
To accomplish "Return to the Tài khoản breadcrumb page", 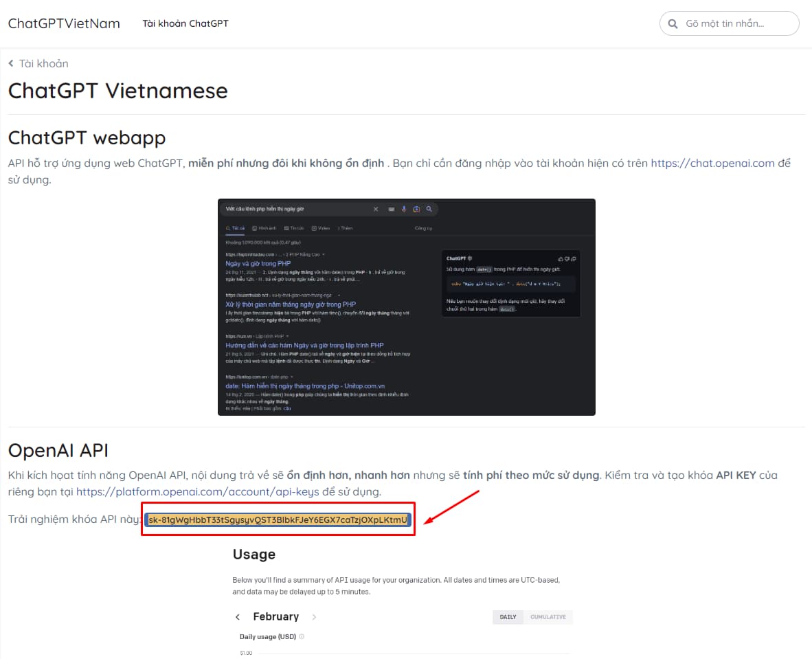I will [x=43, y=63].
